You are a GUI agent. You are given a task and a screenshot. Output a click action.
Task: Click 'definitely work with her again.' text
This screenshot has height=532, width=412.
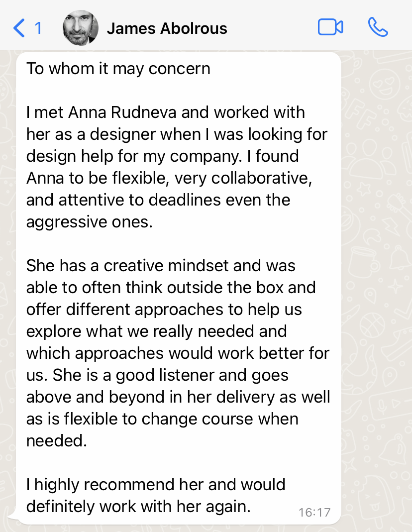[x=138, y=507]
